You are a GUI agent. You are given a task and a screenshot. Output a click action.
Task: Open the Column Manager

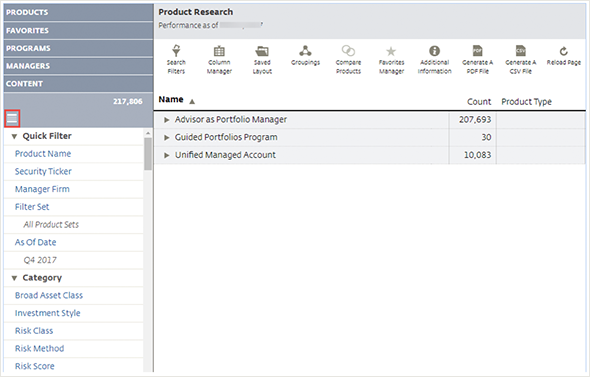219,59
